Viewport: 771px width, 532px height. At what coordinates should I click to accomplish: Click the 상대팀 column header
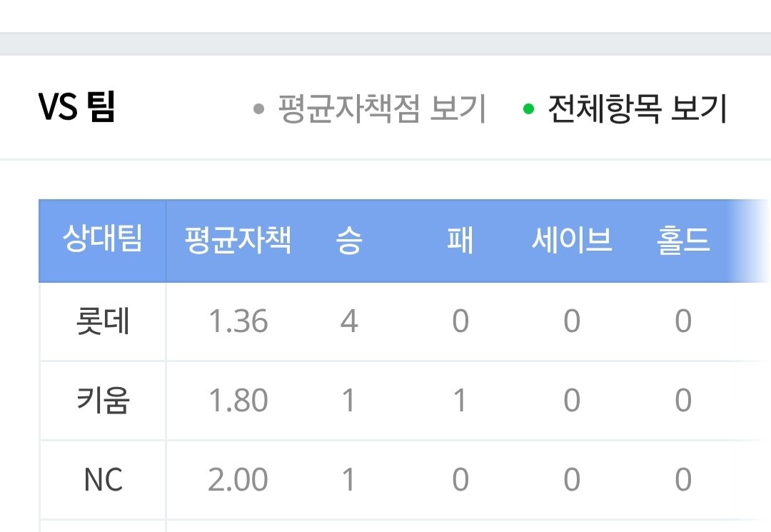[x=103, y=240]
